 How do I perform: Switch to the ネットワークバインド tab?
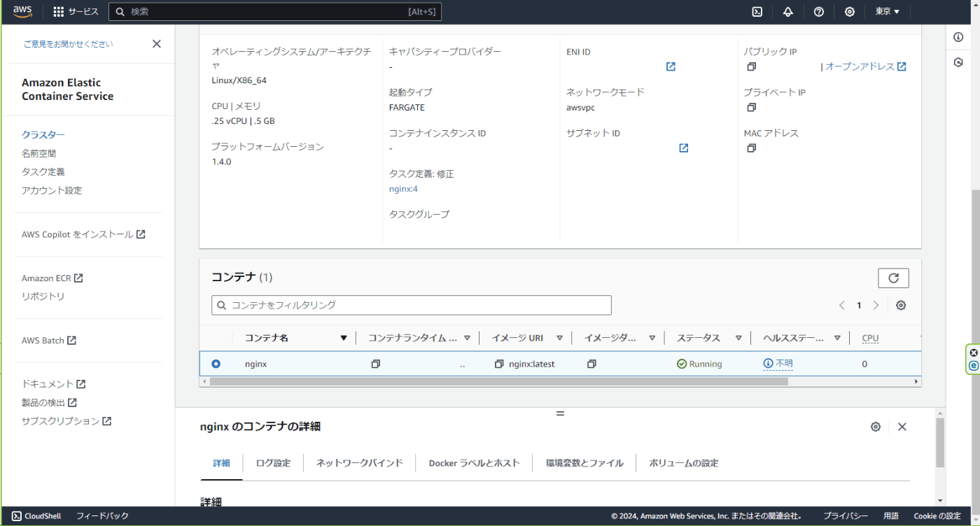click(x=359, y=463)
